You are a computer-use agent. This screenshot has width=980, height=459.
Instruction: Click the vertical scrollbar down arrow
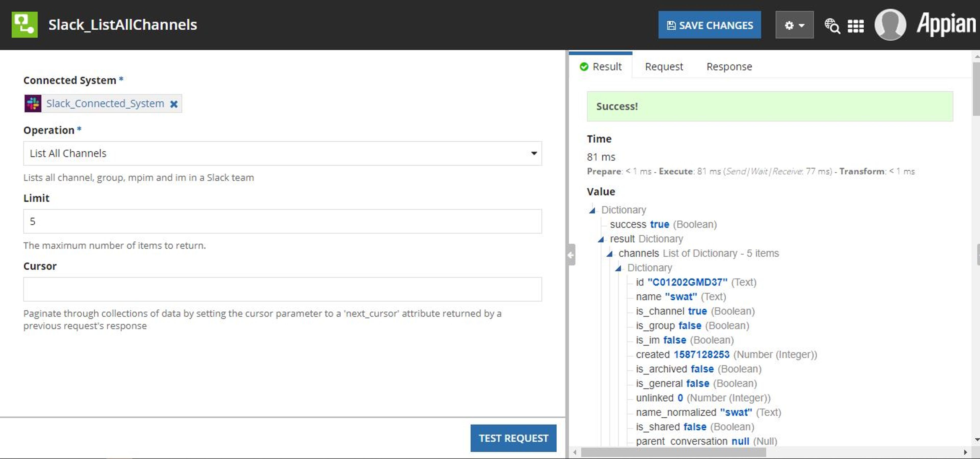click(977, 440)
